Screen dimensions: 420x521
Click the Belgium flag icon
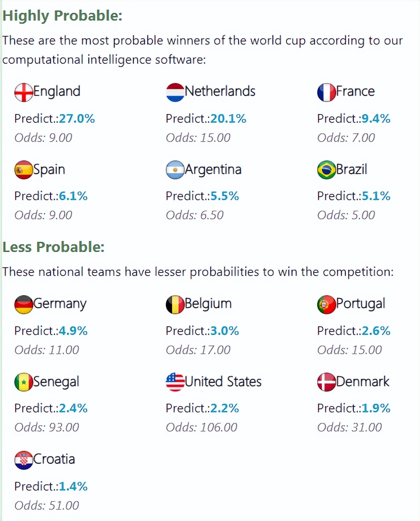pyautogui.click(x=175, y=305)
